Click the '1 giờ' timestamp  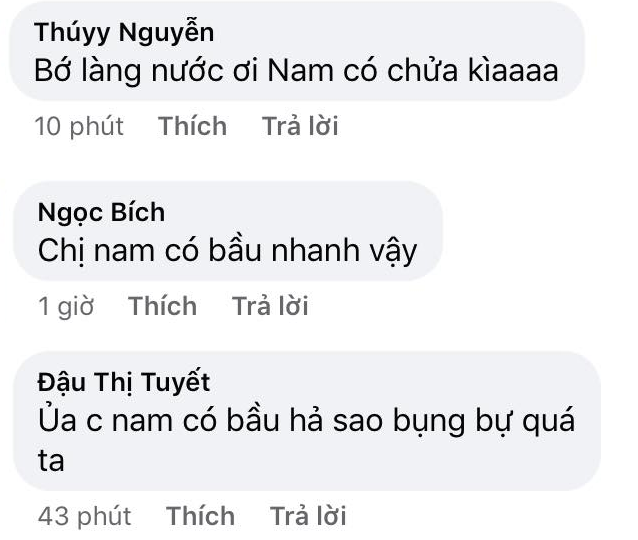(65, 306)
